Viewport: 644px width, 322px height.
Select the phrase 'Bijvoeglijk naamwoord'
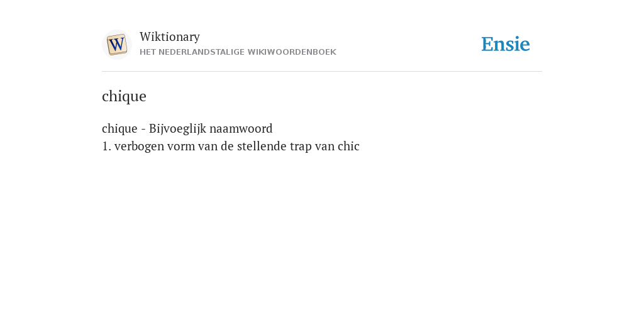210,128
